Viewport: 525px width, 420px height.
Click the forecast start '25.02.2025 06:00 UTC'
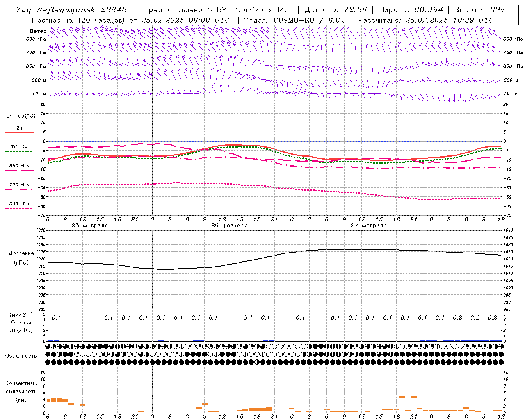tap(185, 20)
